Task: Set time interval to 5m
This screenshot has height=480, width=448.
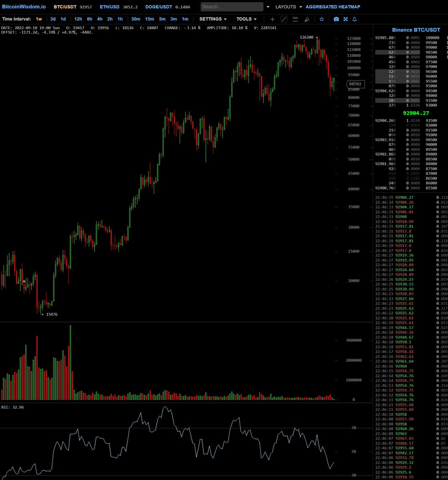Action: 162,19
